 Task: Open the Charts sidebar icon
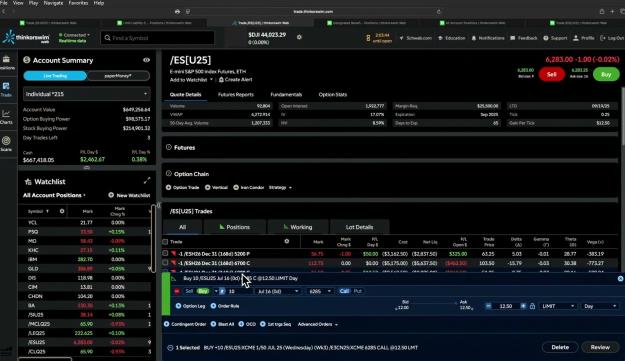click(x=6, y=117)
